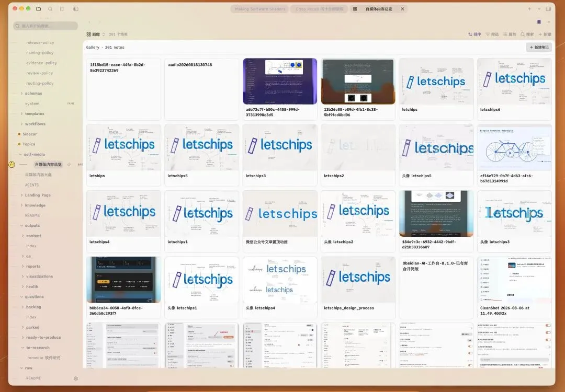The width and height of the screenshot is (565, 392).
Task: Open the bookmarks icon in title bar
Action: pos(62,9)
